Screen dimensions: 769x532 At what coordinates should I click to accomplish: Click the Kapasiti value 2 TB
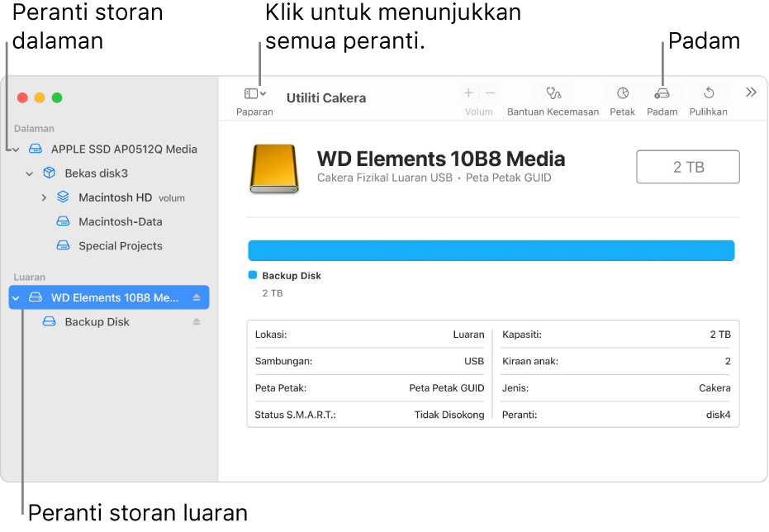pyautogui.click(x=720, y=335)
